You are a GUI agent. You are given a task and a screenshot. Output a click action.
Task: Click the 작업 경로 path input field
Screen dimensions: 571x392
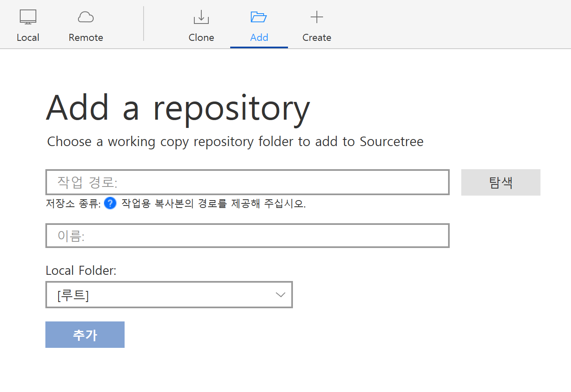point(248,182)
